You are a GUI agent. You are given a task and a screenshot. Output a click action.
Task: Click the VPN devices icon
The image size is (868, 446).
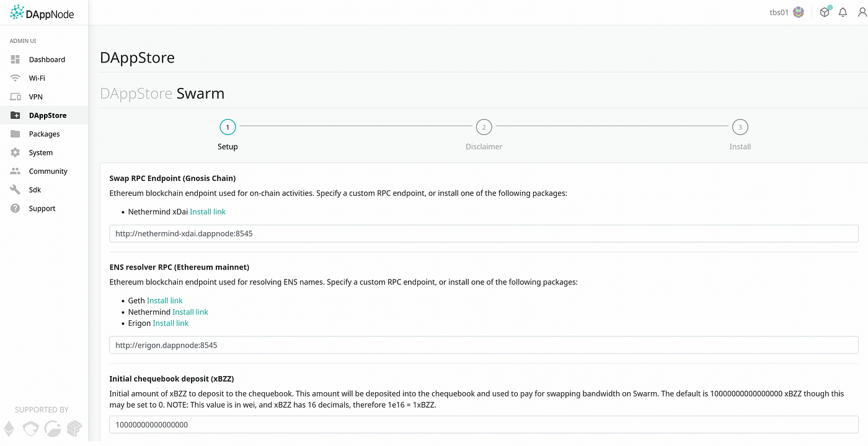click(x=15, y=97)
